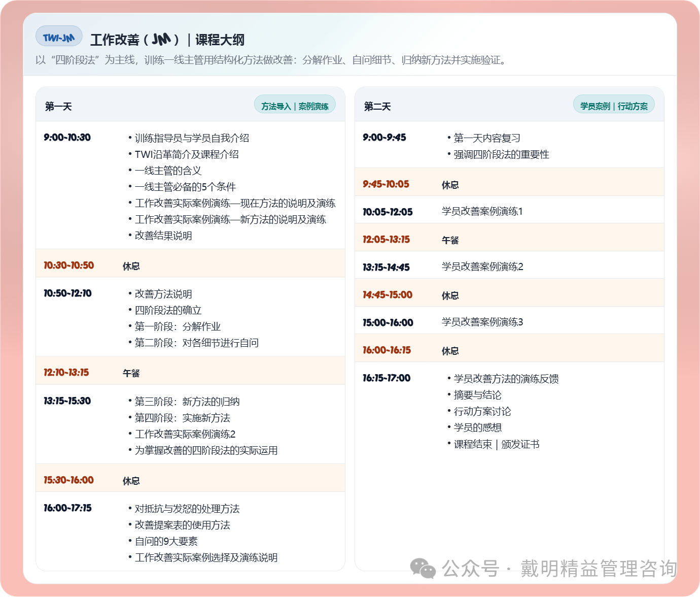Select the 10:30~10:50 break row on day one
The height and width of the screenshot is (597, 700).
(190, 266)
